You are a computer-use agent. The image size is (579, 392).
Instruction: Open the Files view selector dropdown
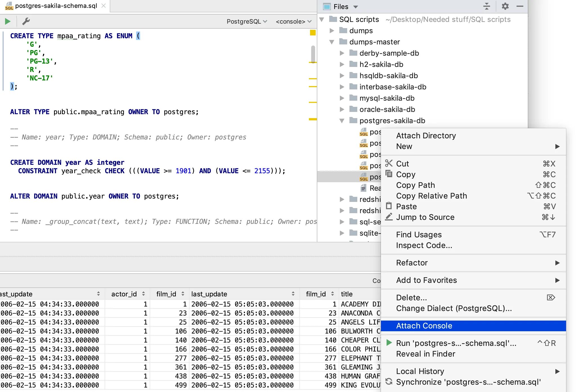click(356, 7)
